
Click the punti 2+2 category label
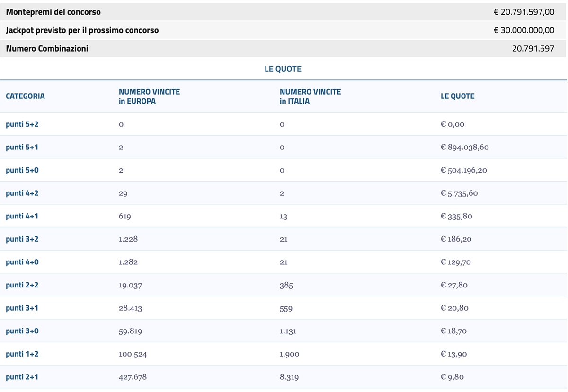(x=22, y=285)
